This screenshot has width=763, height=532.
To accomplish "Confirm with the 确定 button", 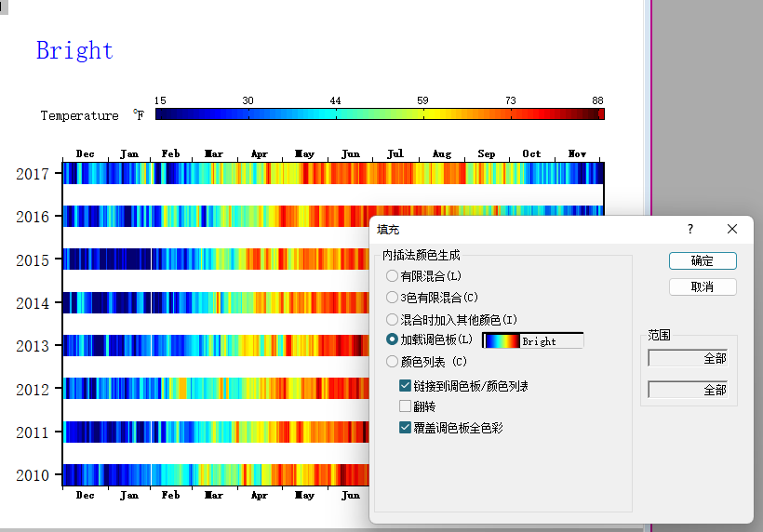I will click(703, 260).
